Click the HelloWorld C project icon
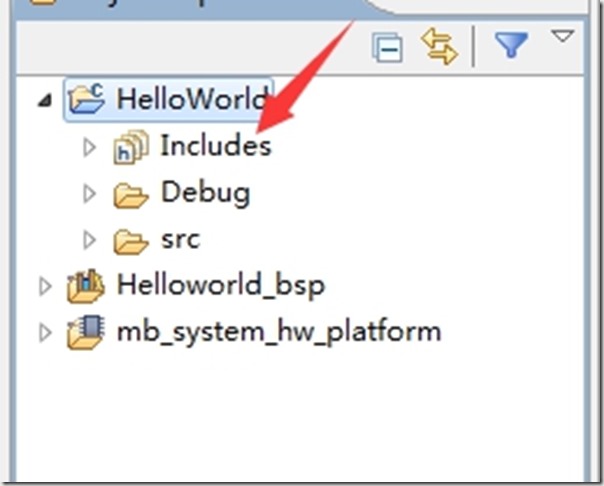This screenshot has height=486, width=604. [x=84, y=100]
